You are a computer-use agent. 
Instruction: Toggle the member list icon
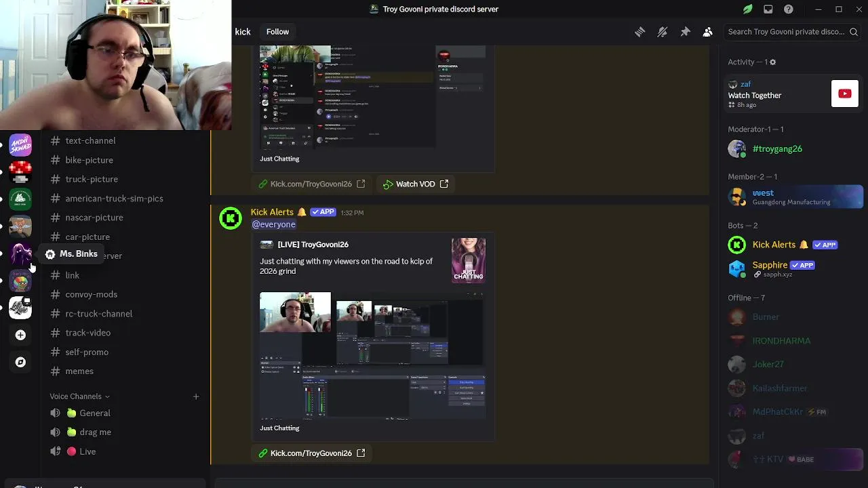pyautogui.click(x=707, y=32)
